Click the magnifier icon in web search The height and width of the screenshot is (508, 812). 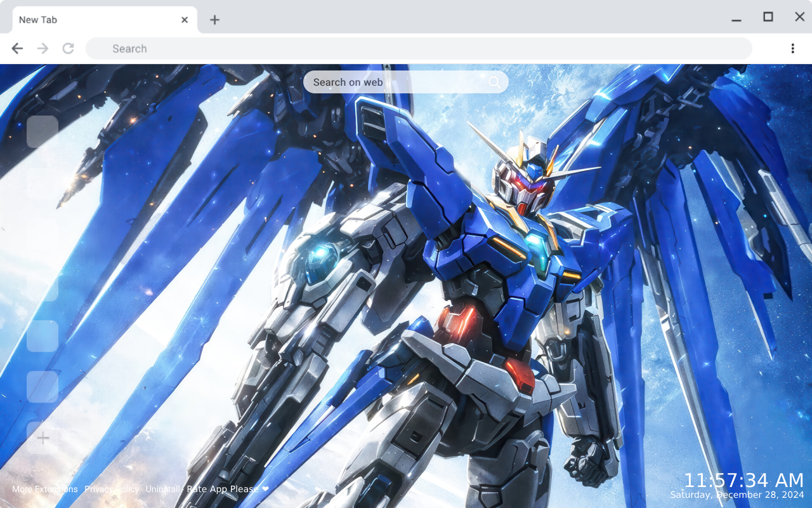coord(494,82)
